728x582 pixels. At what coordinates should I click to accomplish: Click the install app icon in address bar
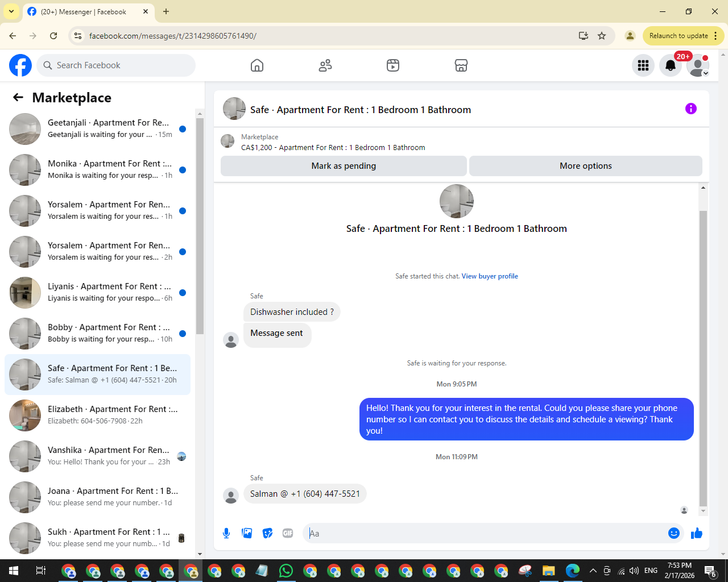584,36
